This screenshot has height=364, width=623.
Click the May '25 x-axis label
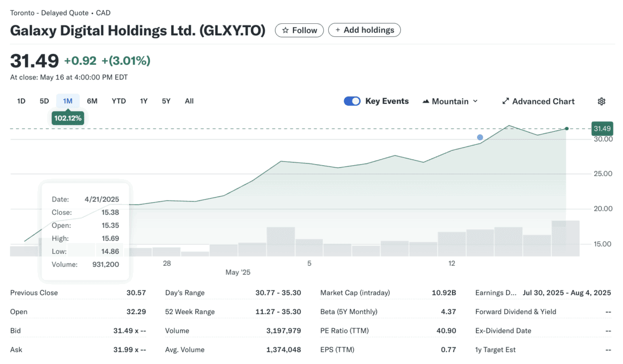point(238,272)
